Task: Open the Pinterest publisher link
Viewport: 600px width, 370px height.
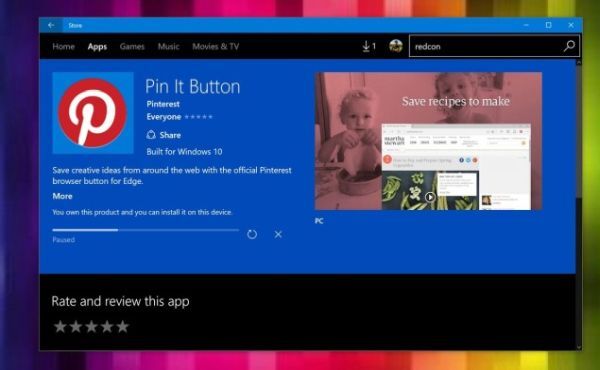Action: (x=163, y=104)
